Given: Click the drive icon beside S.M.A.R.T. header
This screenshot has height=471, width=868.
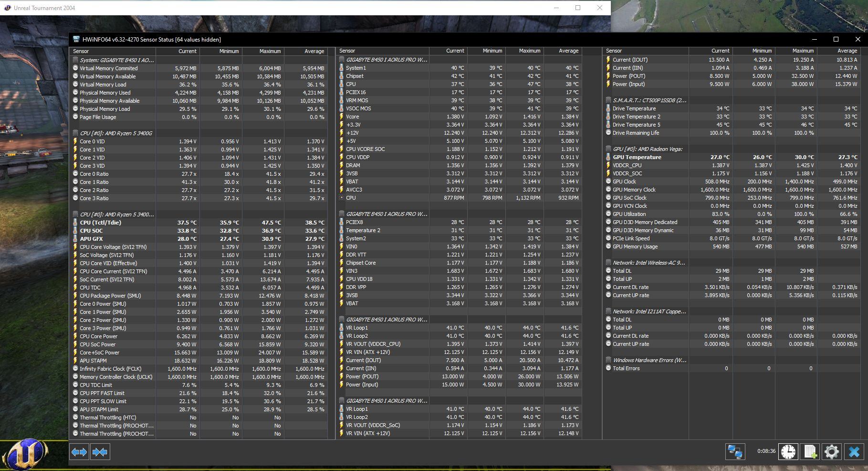Looking at the screenshot, I should coord(608,100).
